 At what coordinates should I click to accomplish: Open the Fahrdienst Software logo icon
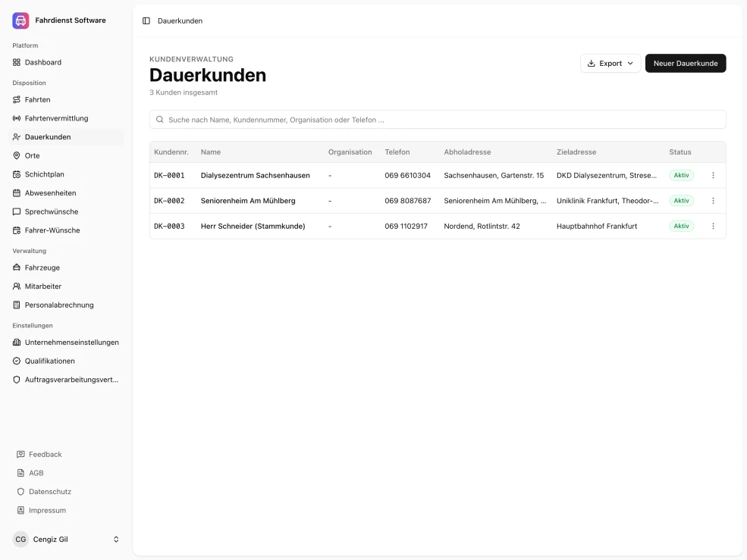(20, 20)
